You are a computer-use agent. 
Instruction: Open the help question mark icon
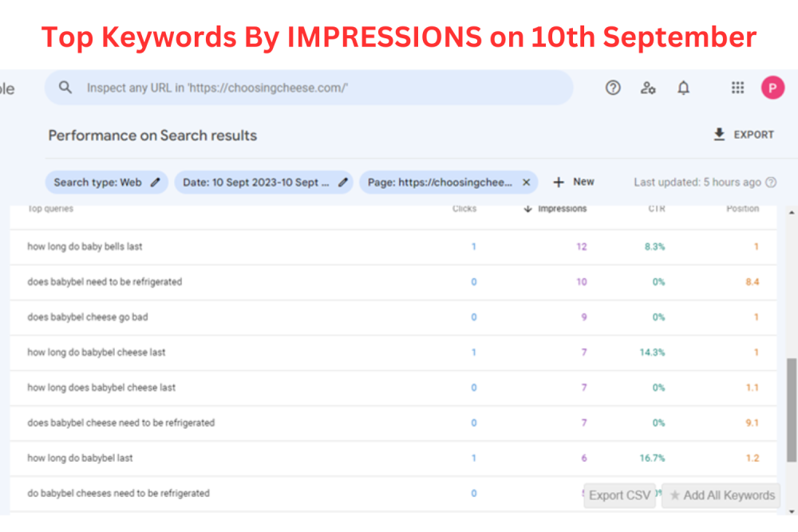[x=613, y=88]
